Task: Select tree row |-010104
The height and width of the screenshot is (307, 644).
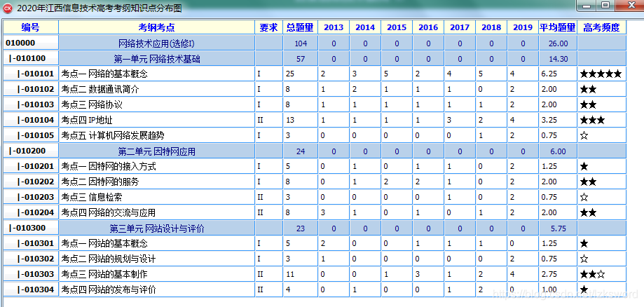Action: tap(31, 120)
